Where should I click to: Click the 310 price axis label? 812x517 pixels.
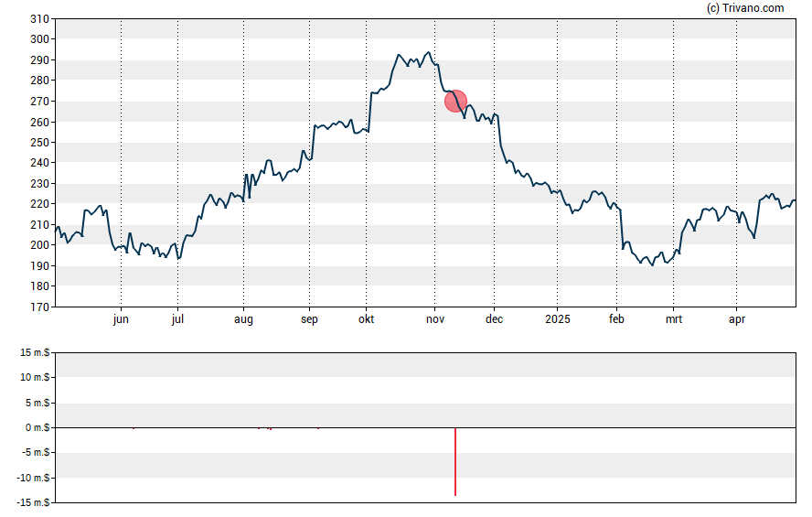(x=40, y=19)
